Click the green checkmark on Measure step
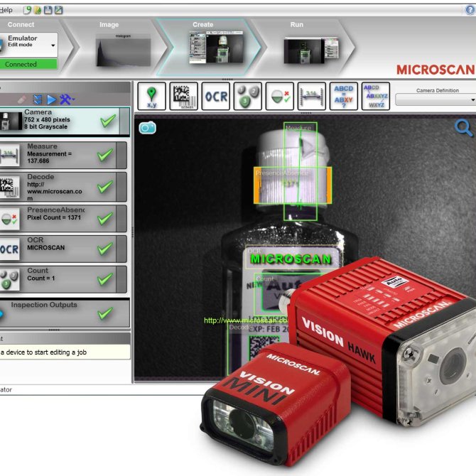The height and width of the screenshot is (476, 476). click(x=105, y=155)
